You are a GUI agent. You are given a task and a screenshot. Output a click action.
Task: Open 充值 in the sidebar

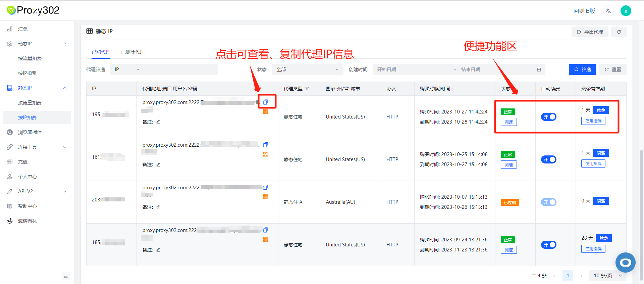coord(37,162)
